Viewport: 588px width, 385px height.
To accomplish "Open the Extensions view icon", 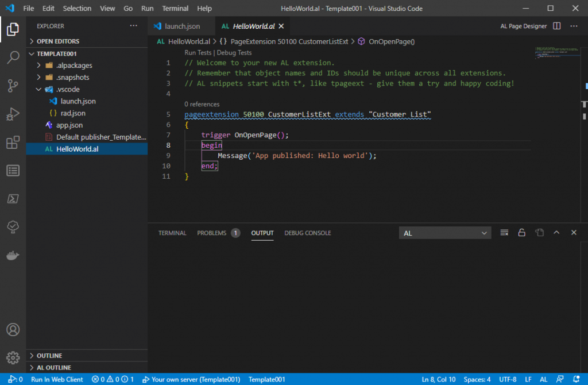I will pyautogui.click(x=13, y=143).
